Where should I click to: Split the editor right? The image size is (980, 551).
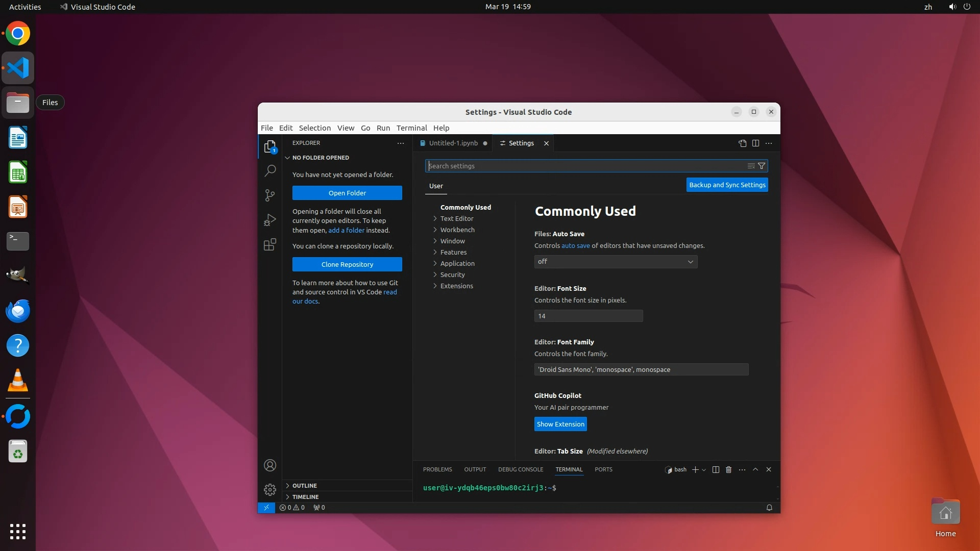(x=755, y=143)
